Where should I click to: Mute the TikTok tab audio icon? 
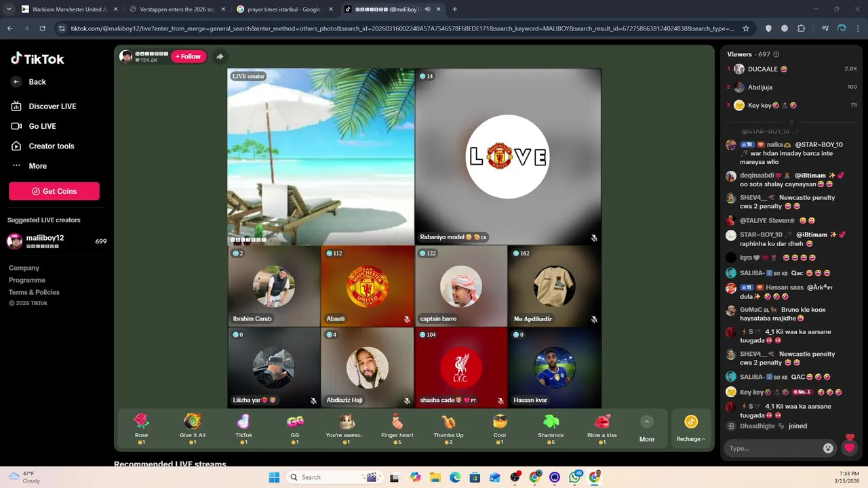pos(428,9)
